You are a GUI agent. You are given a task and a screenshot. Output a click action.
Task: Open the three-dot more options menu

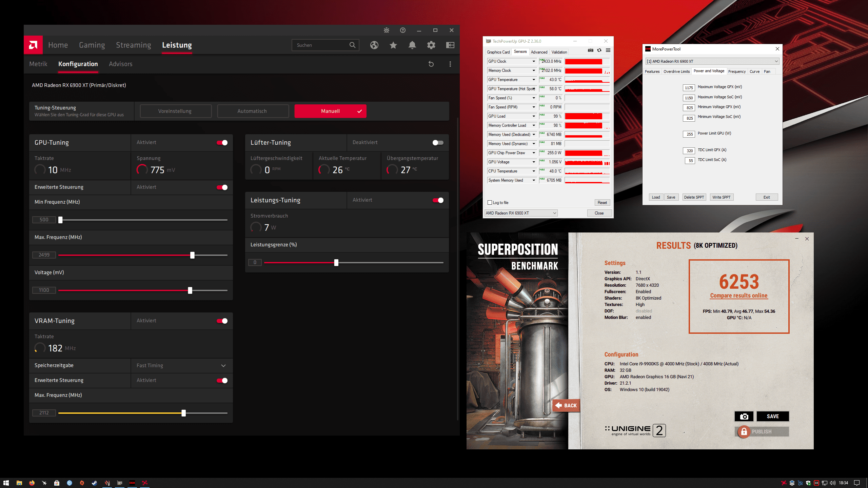[x=450, y=64]
